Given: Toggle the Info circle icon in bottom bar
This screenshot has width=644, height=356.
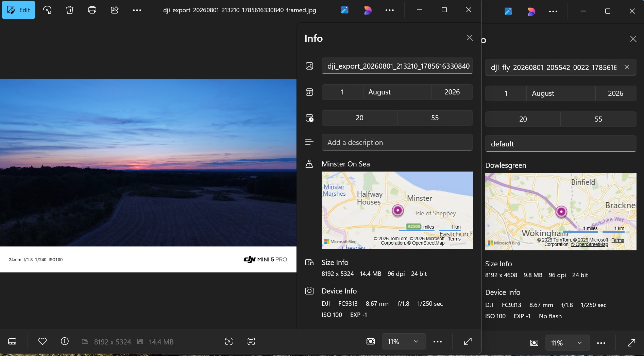Looking at the screenshot, I should [x=65, y=341].
